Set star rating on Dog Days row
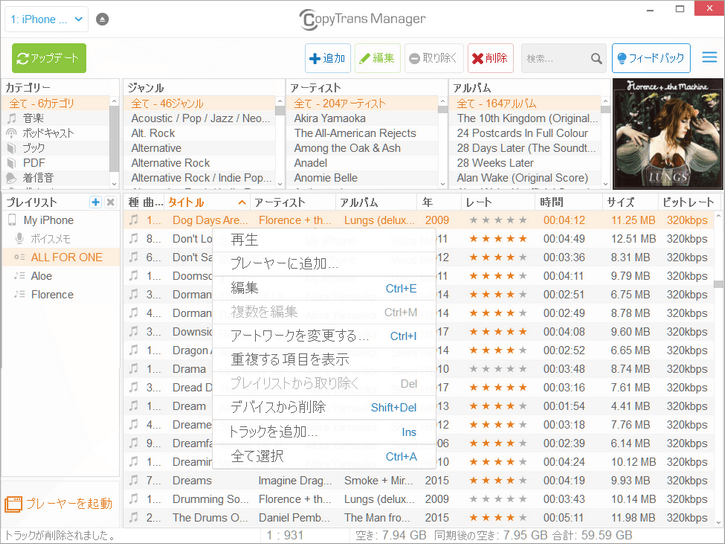 (x=498, y=220)
